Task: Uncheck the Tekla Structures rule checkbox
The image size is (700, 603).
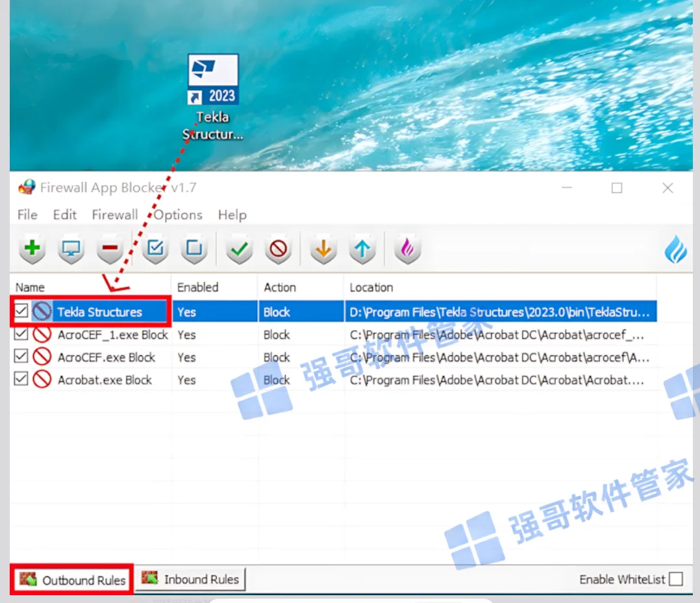Action: pyautogui.click(x=21, y=311)
